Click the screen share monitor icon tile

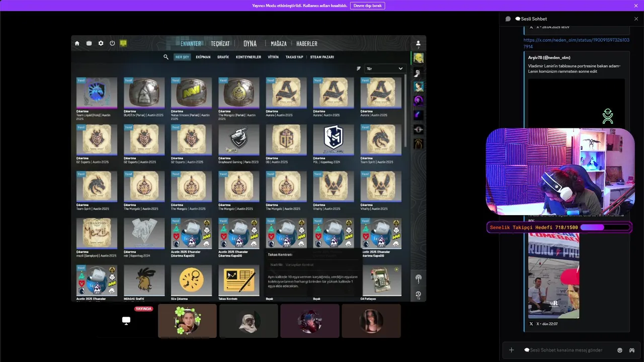click(x=126, y=320)
